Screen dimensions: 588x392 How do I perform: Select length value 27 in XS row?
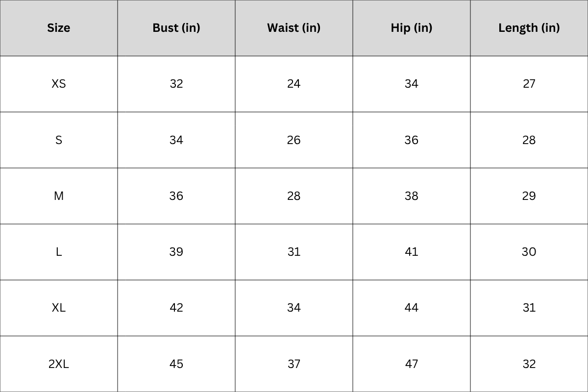[x=529, y=84]
